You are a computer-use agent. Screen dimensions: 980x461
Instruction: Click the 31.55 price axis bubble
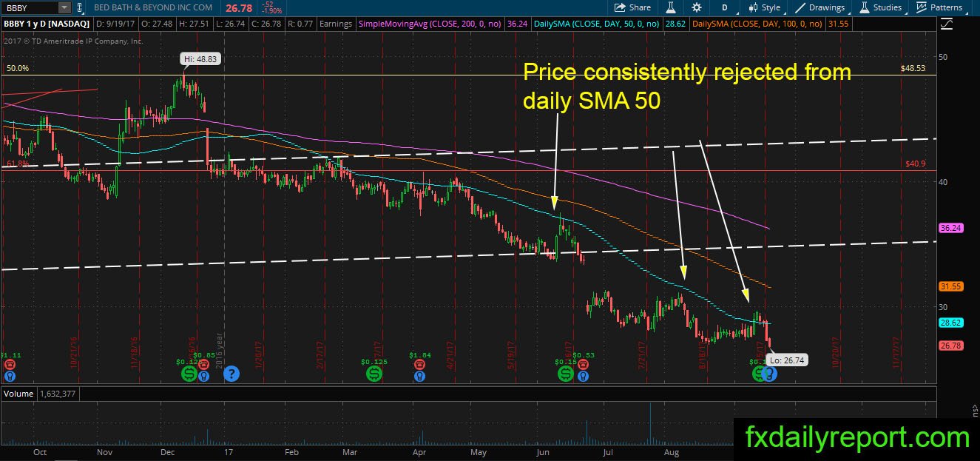950,286
